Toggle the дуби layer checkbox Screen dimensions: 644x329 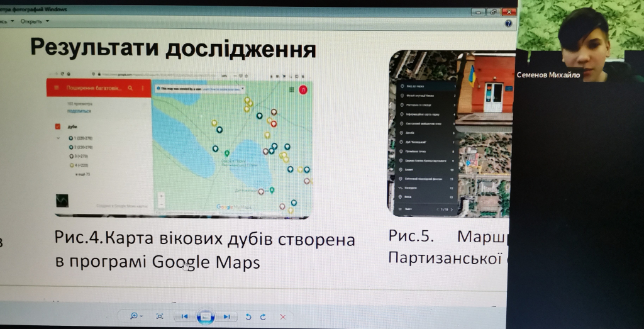58,125
